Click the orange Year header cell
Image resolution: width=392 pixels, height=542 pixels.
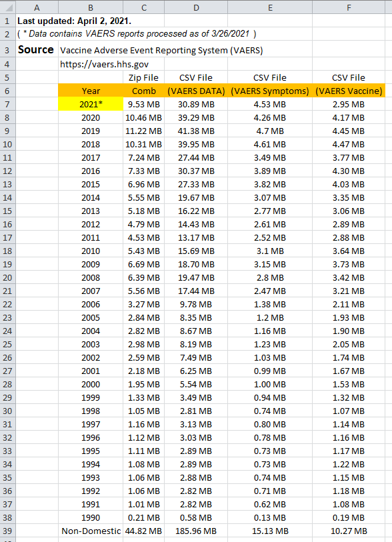point(91,91)
